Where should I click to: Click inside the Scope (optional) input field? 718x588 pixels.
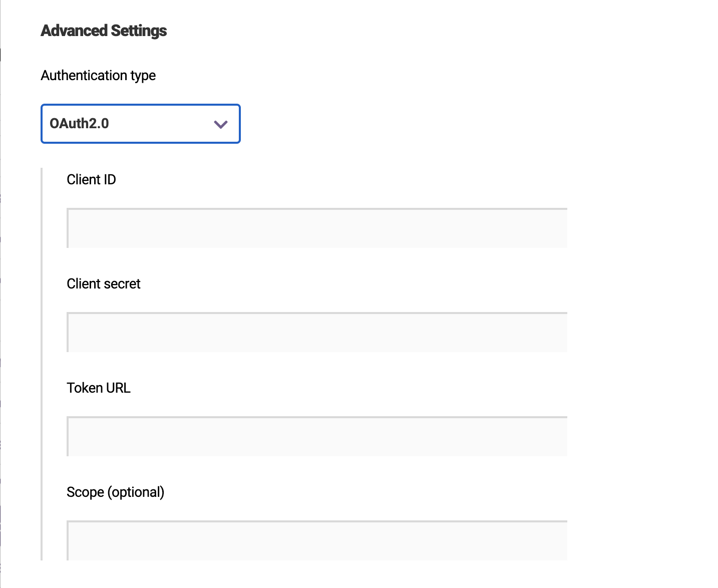(x=315, y=540)
